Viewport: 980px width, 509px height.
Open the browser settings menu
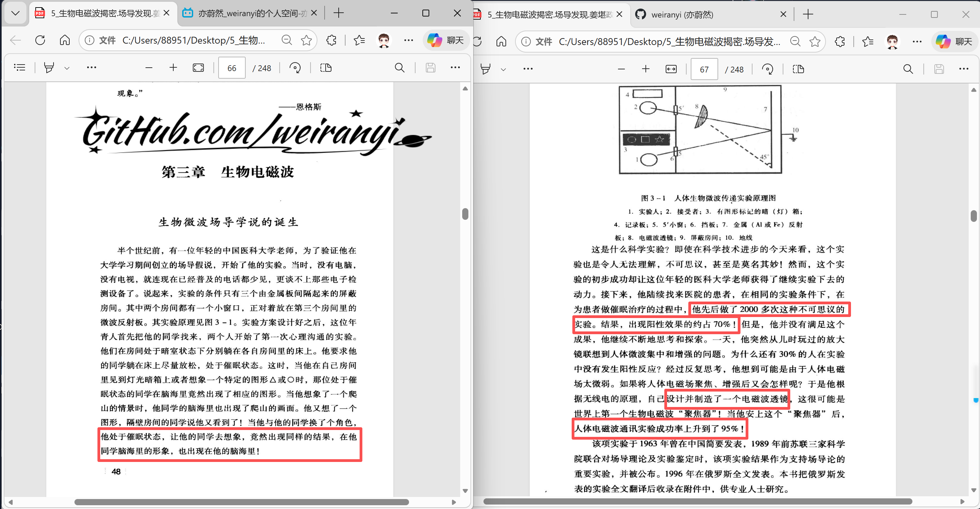coord(409,40)
